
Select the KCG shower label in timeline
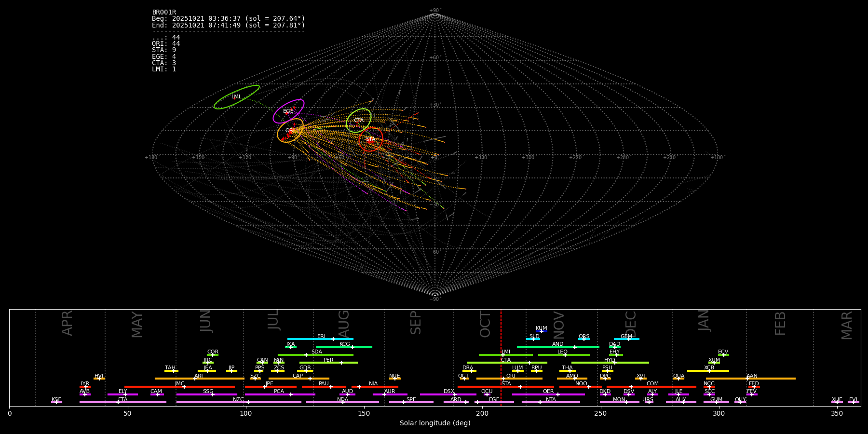345,344
